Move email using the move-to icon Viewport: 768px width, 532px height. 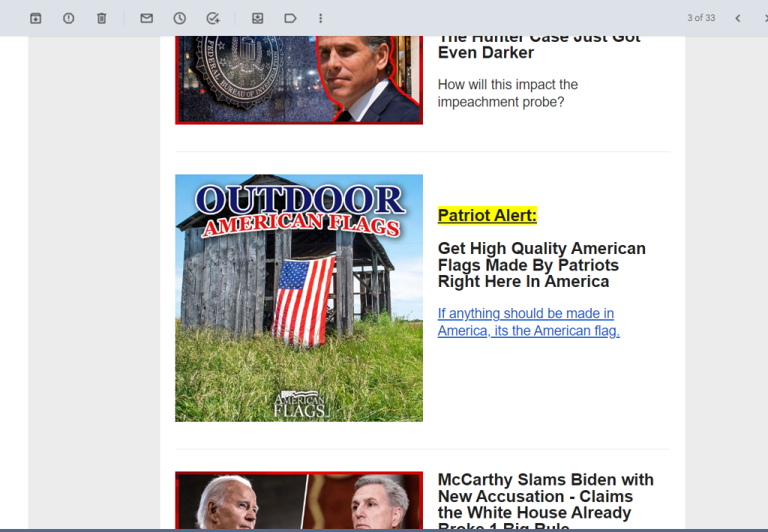258,19
